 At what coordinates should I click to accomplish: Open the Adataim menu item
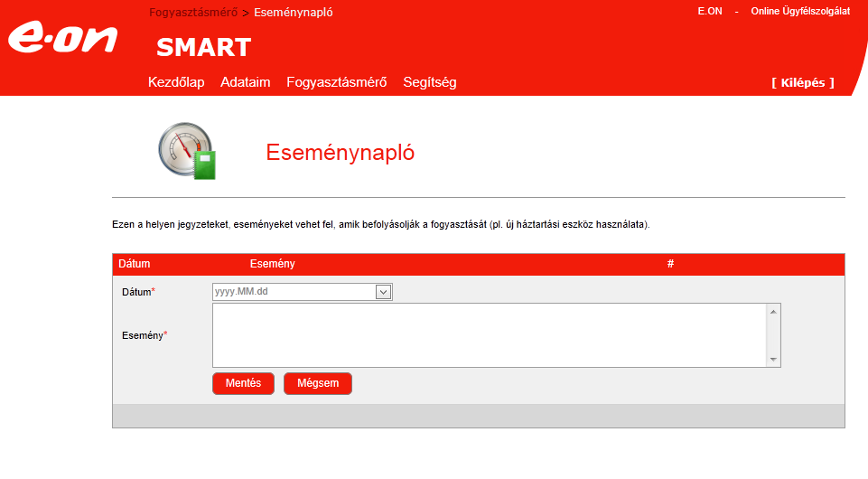tap(246, 82)
